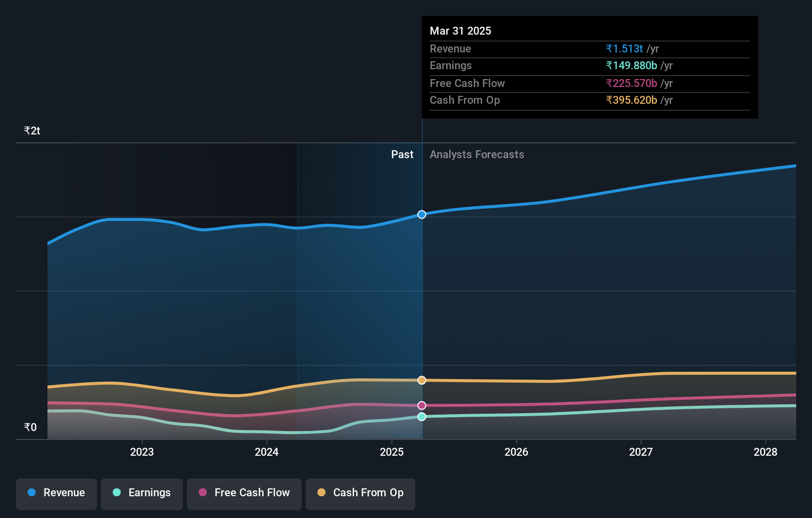
Task: Toggle the Cash From Op series visibility
Action: point(360,494)
